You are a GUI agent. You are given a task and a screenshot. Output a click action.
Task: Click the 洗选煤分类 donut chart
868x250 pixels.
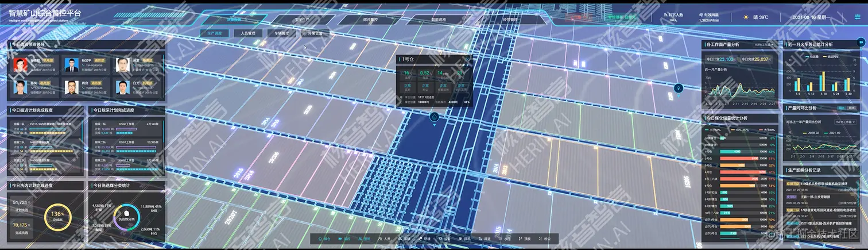coord(126,218)
